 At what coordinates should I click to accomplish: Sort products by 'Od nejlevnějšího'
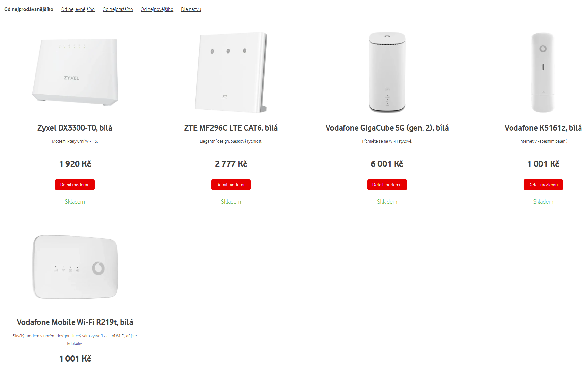[78, 9]
